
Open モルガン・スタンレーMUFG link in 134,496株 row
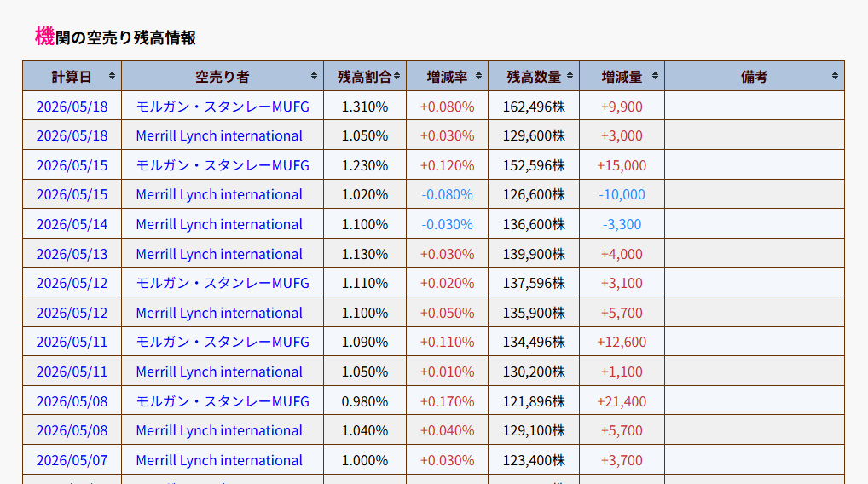pyautogui.click(x=223, y=342)
